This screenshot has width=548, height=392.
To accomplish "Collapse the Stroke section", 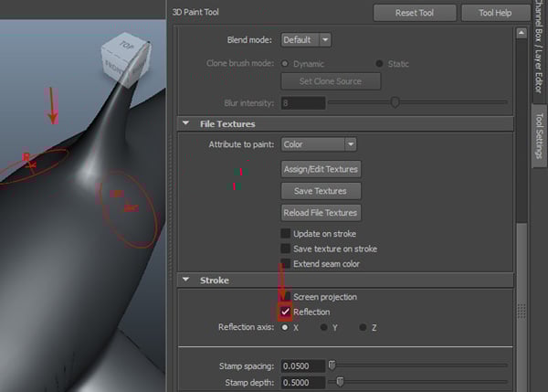I will pos(186,281).
